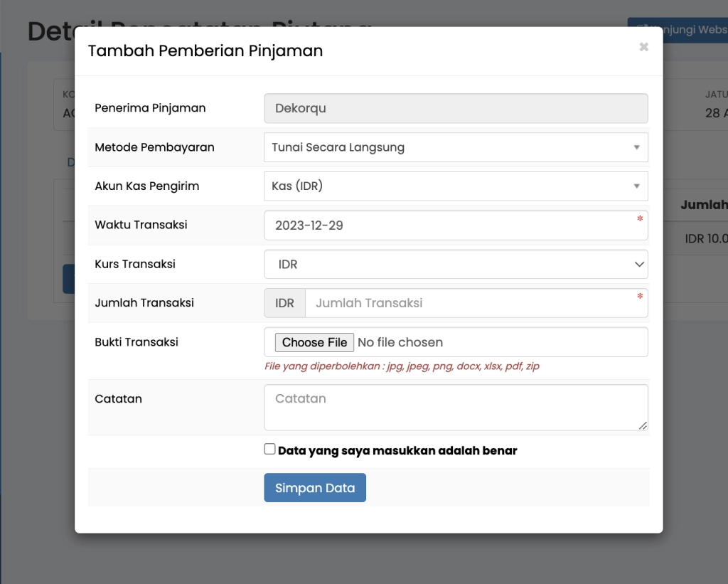Open the Kurs Transaksi currency selector
Viewport: 728px width, 584px height.
coord(456,264)
